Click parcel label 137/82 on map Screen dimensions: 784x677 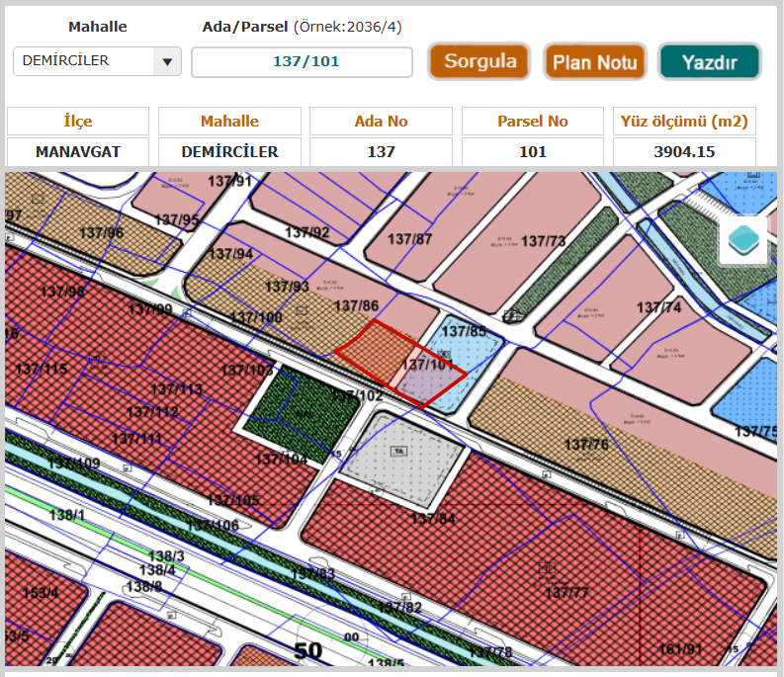(399, 607)
